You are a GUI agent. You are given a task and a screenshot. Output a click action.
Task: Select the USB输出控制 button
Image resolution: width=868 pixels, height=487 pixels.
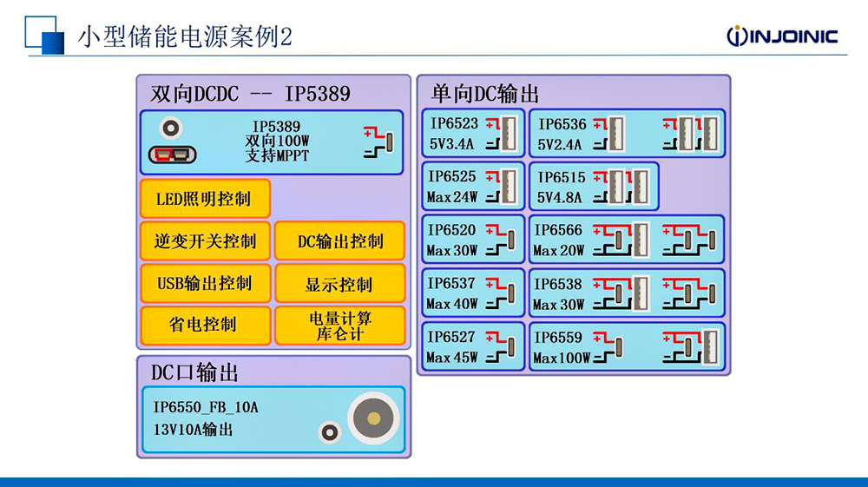205,283
